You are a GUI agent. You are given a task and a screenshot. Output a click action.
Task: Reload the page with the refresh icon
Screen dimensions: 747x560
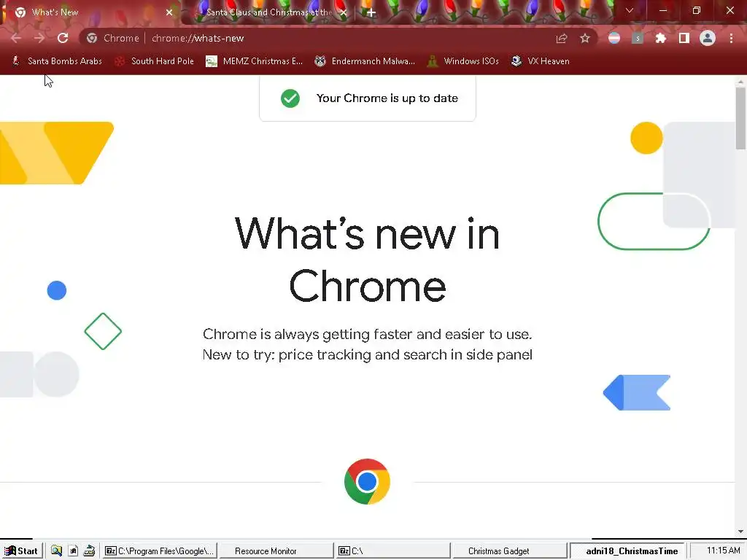[63, 38]
